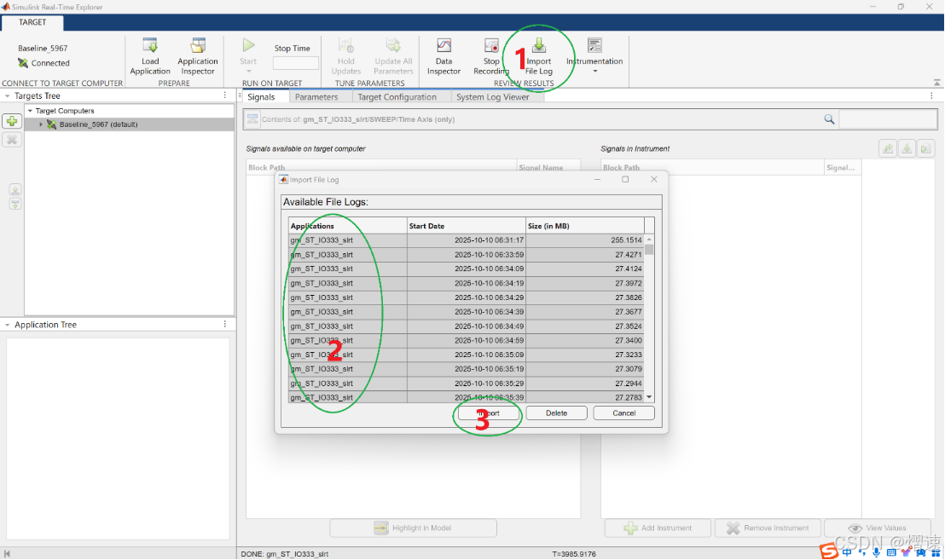Click the Delete button in the dialog

556,413
